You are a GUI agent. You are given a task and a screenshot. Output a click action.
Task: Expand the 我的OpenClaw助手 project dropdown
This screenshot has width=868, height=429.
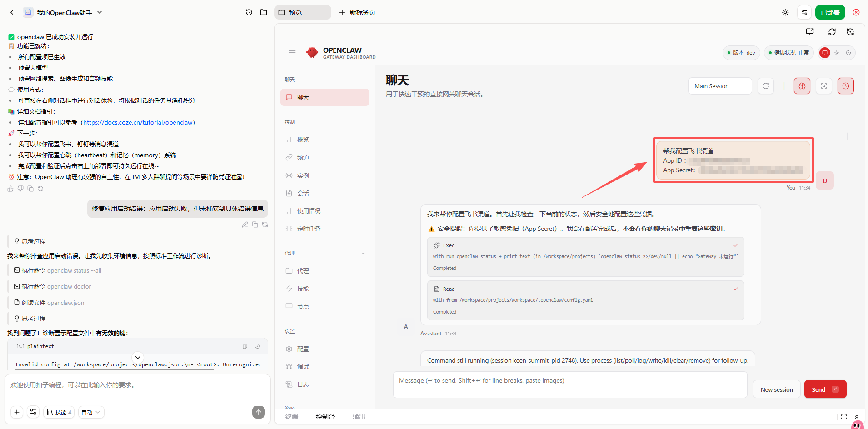click(100, 12)
